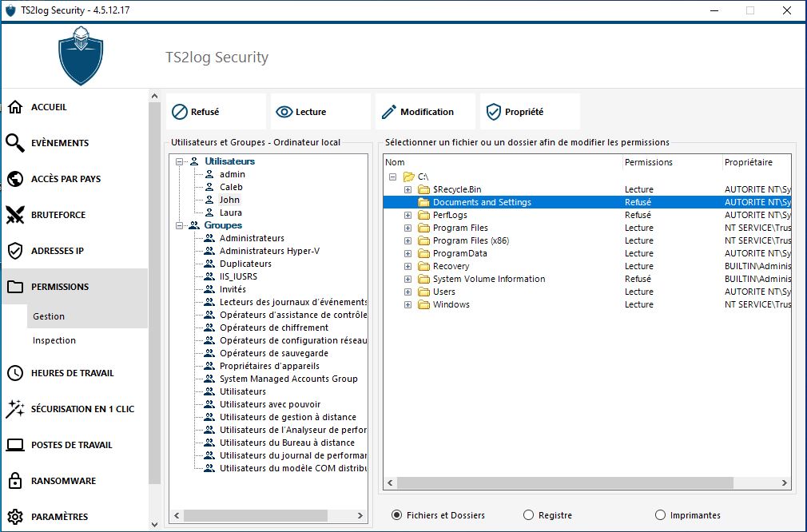Expand the Recovery folder

coord(407,267)
